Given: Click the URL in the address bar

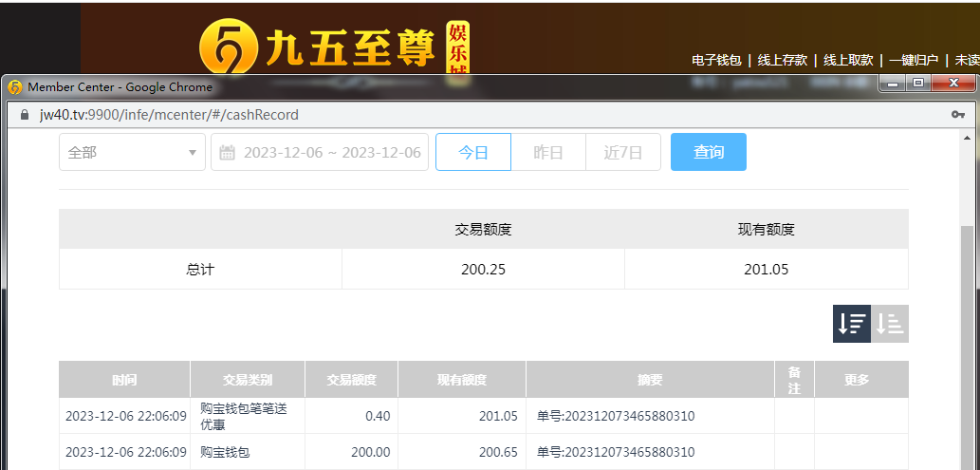Looking at the screenshot, I should point(169,115).
